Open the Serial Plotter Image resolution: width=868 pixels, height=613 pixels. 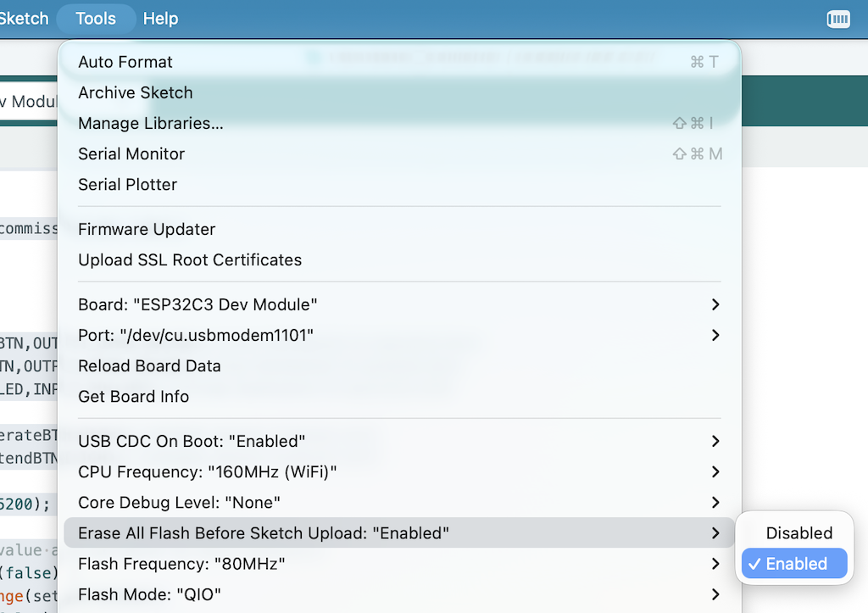pos(128,184)
